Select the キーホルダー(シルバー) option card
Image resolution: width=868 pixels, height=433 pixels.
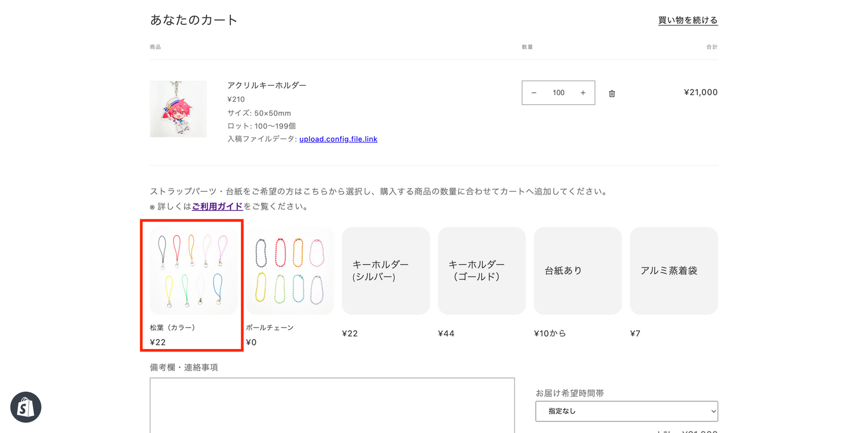385,270
